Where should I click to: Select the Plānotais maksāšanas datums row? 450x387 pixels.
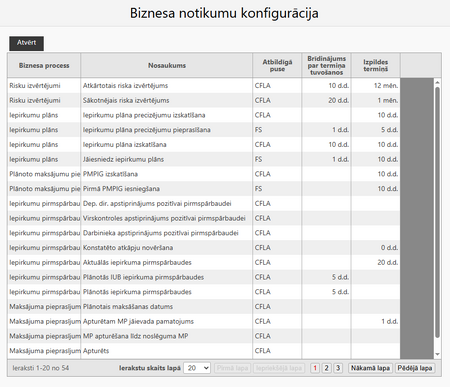(204, 307)
